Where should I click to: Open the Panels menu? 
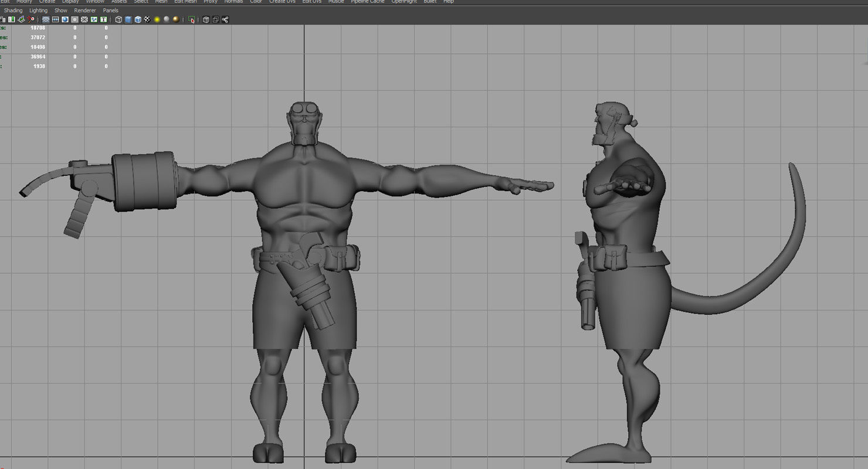coord(110,11)
